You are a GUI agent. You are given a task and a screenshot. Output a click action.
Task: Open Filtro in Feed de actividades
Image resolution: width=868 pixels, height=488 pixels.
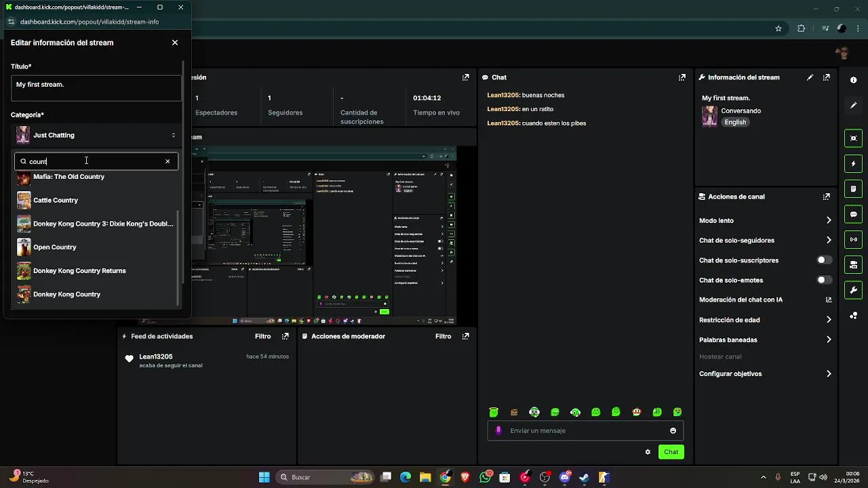[x=262, y=336]
